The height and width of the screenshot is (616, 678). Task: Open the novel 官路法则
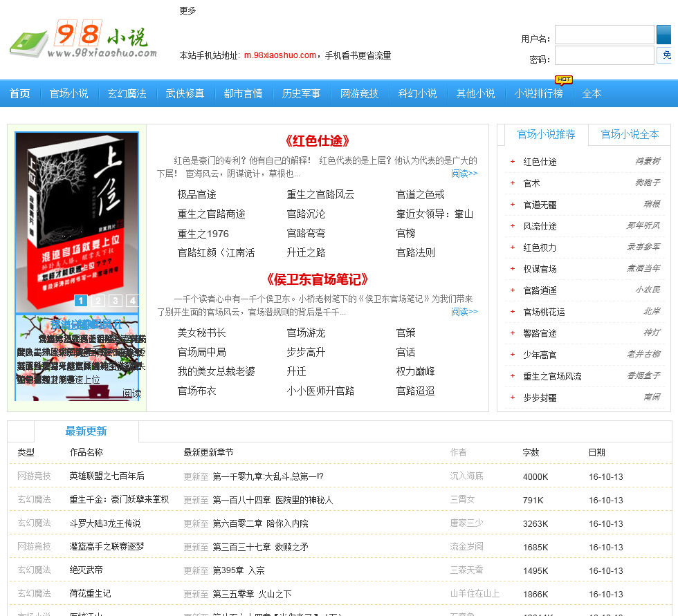[x=416, y=253]
